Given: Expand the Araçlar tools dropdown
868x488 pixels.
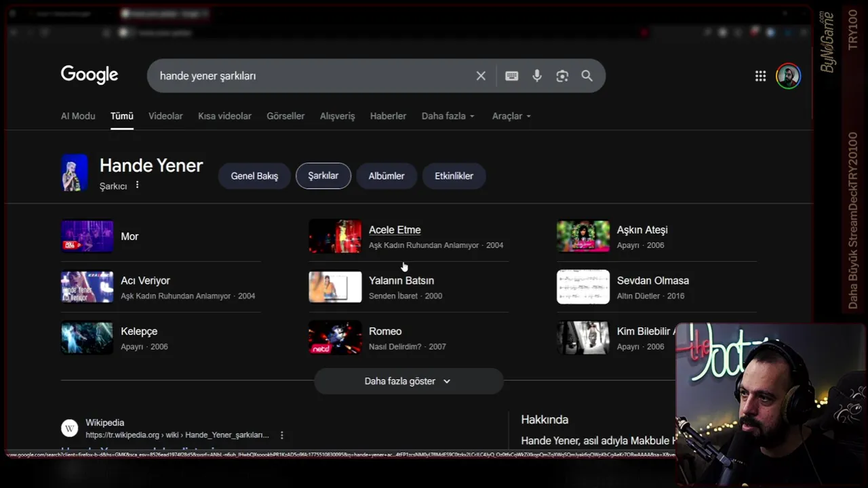Looking at the screenshot, I should (x=511, y=116).
